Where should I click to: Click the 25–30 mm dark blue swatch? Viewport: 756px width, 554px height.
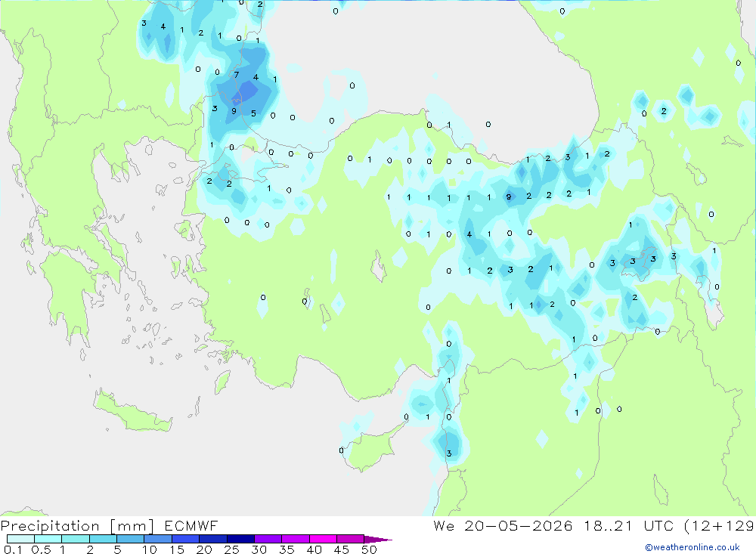240,539
